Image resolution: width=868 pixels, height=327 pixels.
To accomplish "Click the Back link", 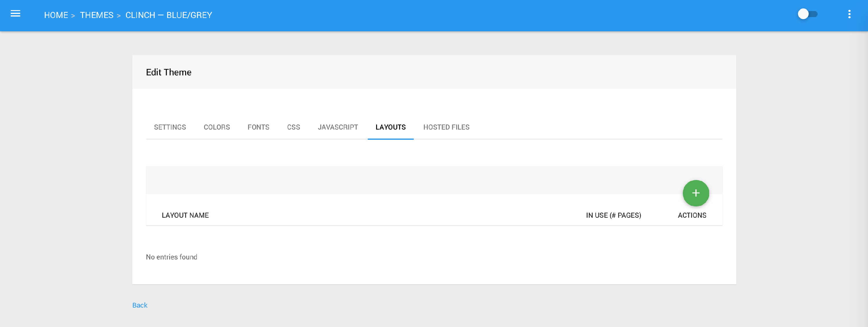I will click(139, 305).
